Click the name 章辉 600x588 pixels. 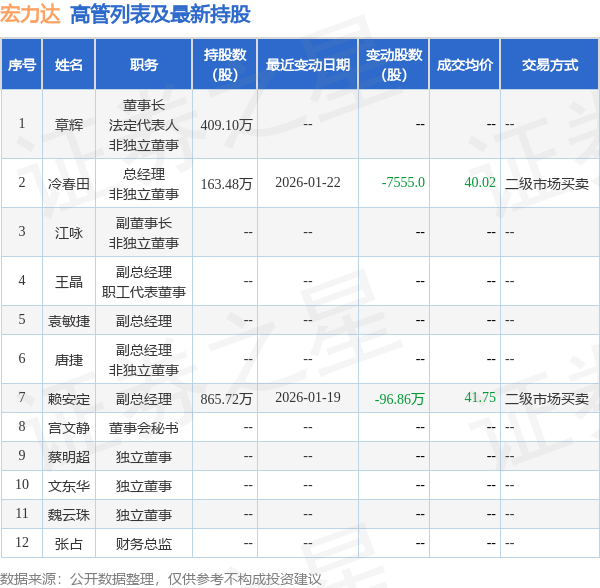coord(68,125)
